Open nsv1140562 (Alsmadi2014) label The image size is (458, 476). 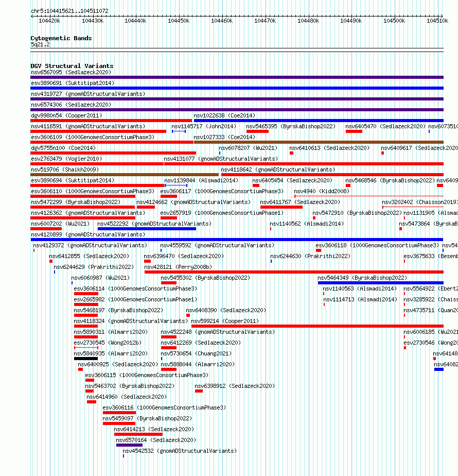coord(307,224)
